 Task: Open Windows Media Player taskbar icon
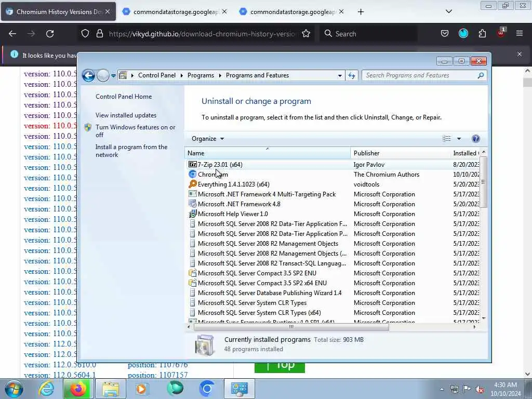[142, 389]
